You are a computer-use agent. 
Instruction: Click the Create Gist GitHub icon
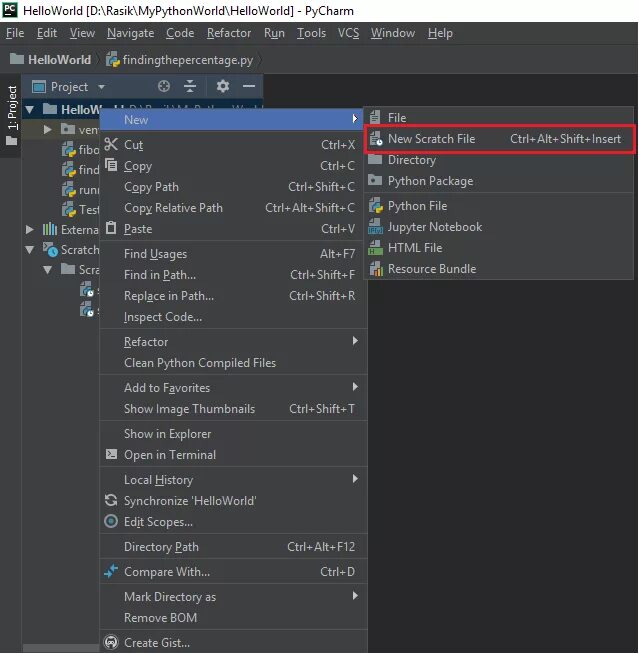click(111, 642)
